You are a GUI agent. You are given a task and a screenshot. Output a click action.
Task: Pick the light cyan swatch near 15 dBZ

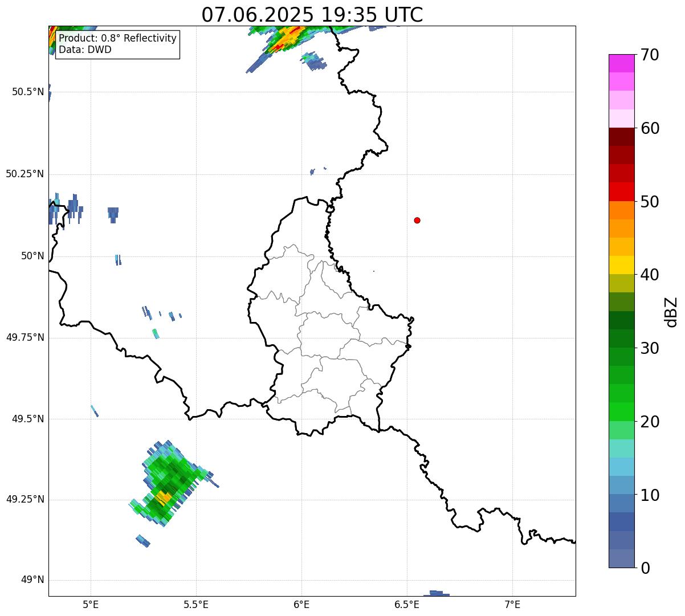click(x=621, y=448)
